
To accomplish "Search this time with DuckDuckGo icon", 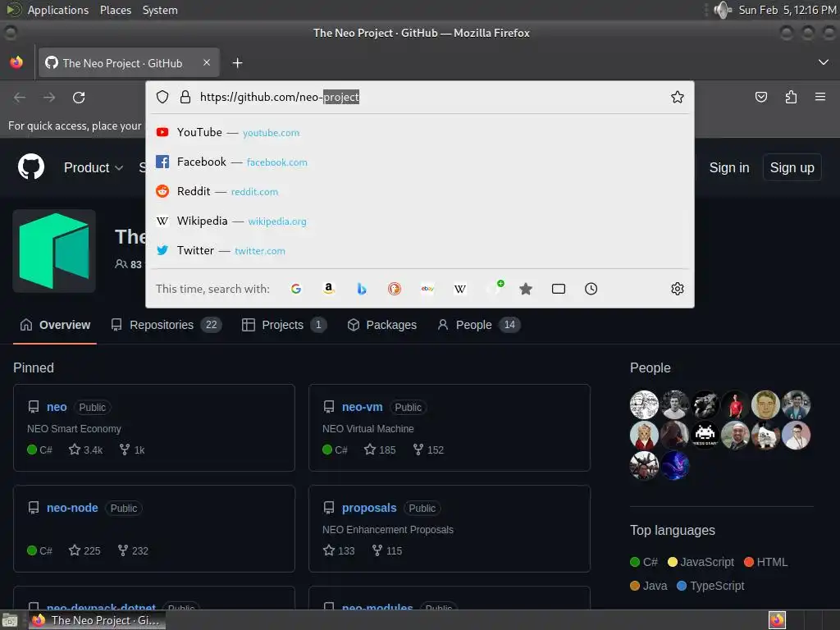I will point(395,289).
